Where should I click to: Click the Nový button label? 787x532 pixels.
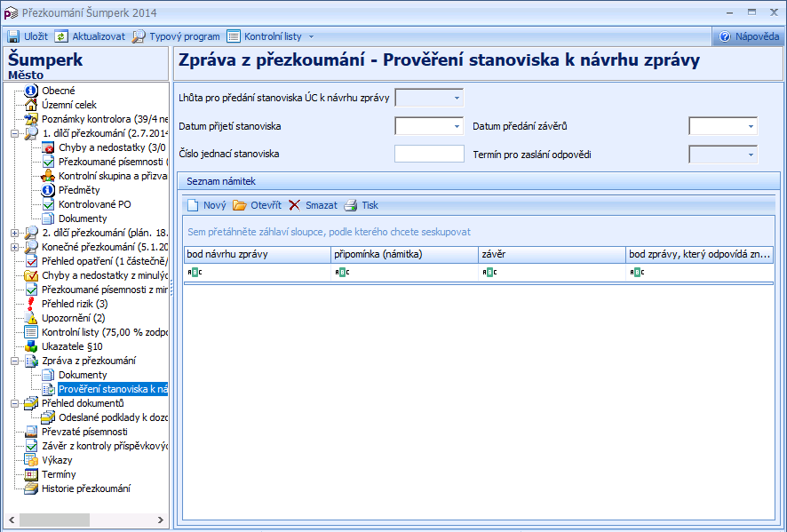tap(214, 205)
